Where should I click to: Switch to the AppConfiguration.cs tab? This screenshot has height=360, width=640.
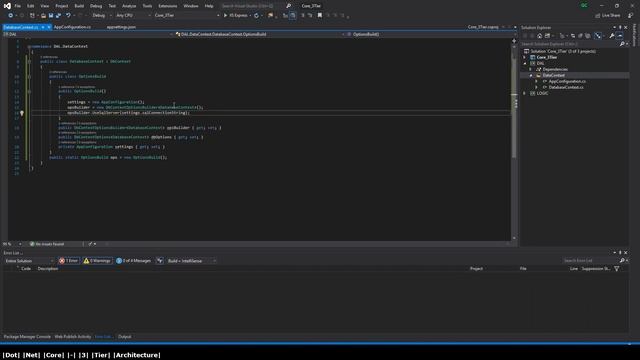72,27
